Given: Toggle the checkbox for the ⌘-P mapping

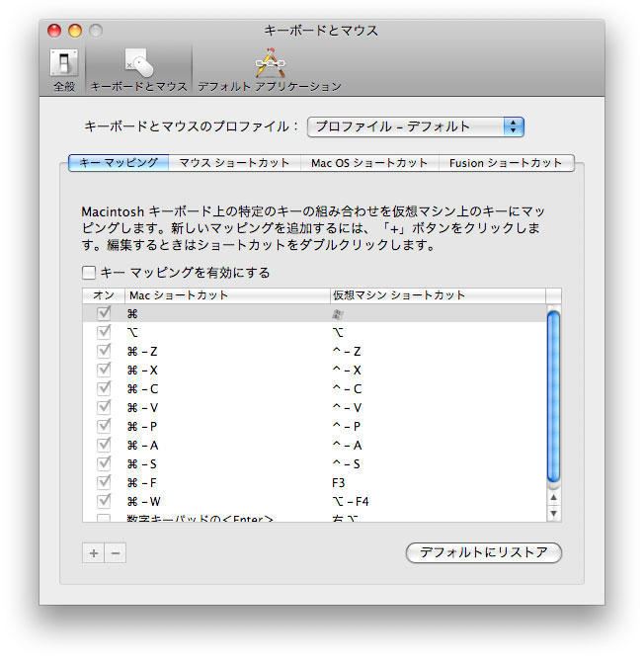Looking at the screenshot, I should (x=104, y=426).
